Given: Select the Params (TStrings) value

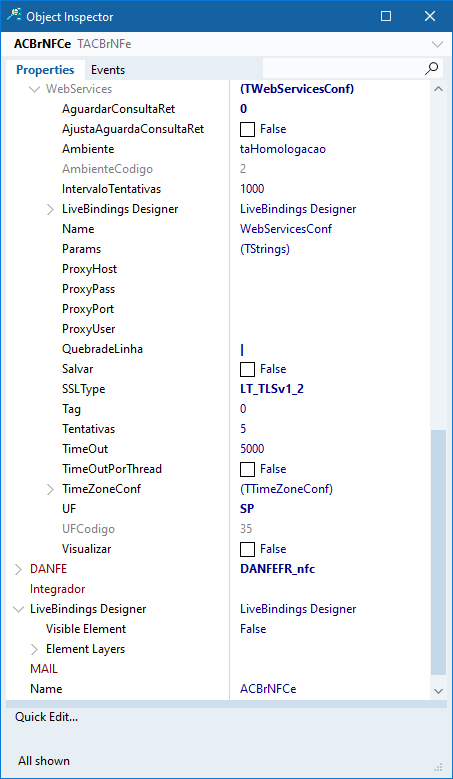Looking at the screenshot, I should tap(264, 249).
